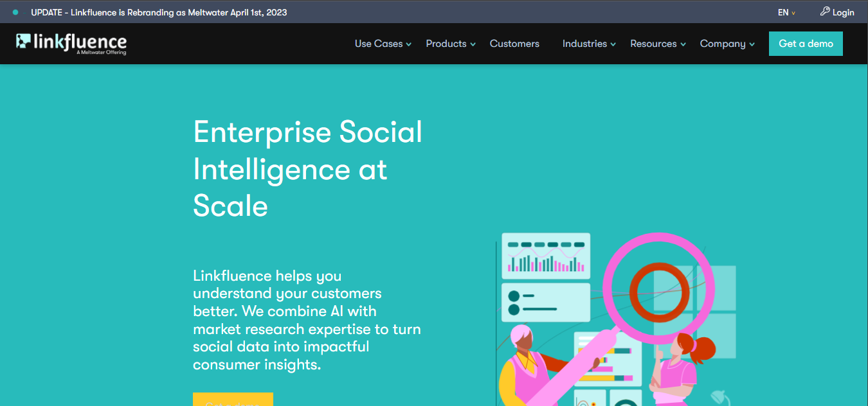Screen dimensions: 868x406
Task: Open the Customers menu item
Action: [x=514, y=44]
